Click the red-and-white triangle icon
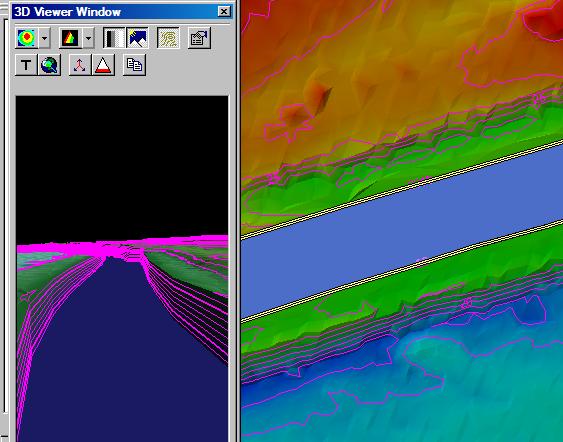 coord(103,65)
